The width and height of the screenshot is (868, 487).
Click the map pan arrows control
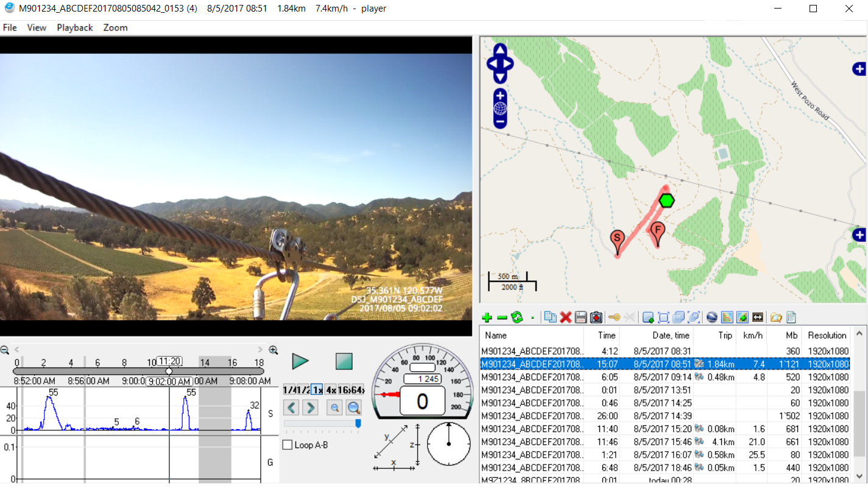click(500, 63)
